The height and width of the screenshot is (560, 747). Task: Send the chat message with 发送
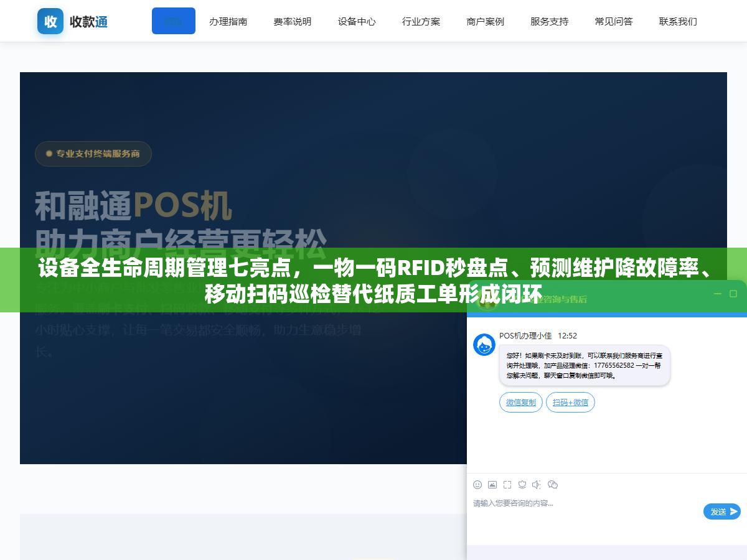coord(722,511)
